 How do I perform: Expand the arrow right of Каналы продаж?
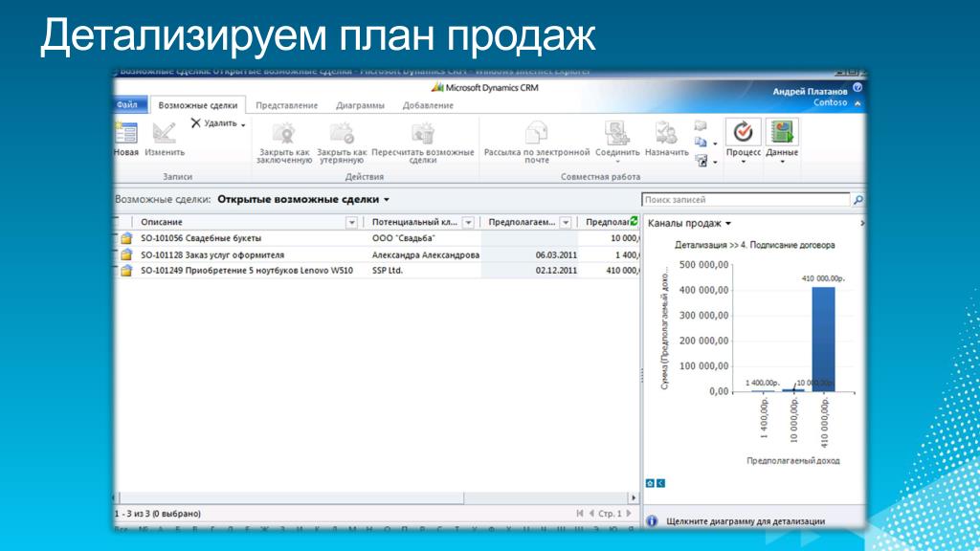tap(862, 223)
